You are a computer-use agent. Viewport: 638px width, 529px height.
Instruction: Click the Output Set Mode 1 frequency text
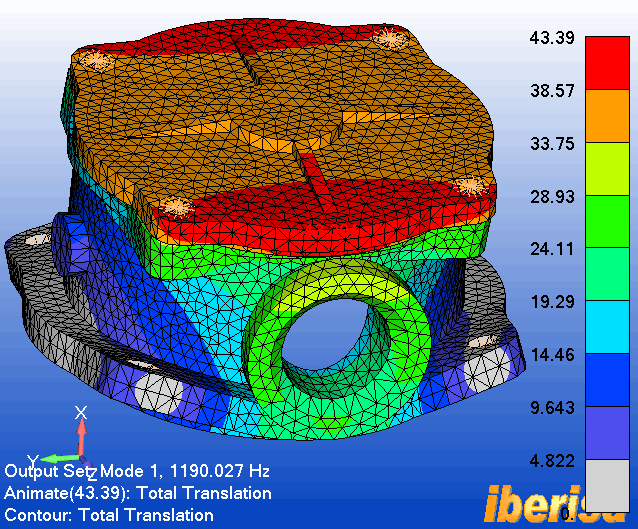pyautogui.click(x=137, y=471)
